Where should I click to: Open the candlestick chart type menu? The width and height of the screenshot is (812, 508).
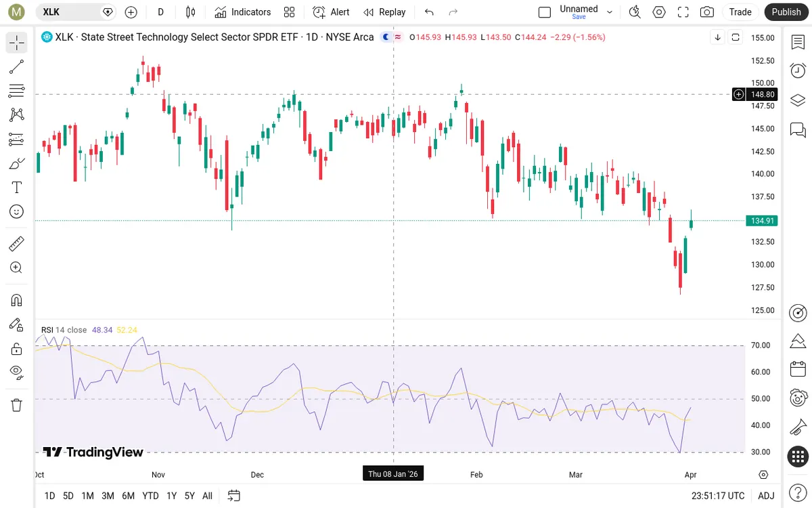point(191,12)
